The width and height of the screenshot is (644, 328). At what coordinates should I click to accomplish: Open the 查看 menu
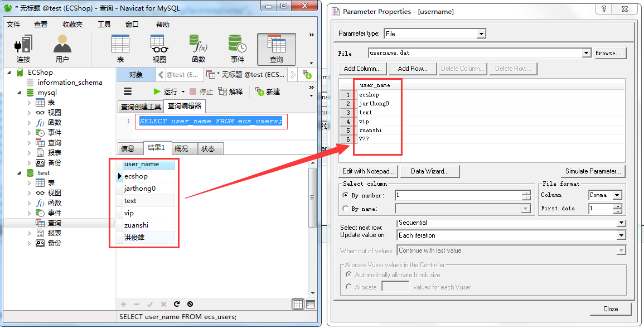tap(41, 24)
